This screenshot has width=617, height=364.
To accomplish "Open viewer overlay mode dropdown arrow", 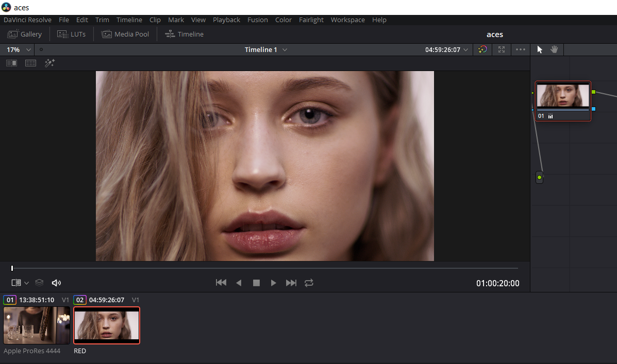I will (26, 283).
